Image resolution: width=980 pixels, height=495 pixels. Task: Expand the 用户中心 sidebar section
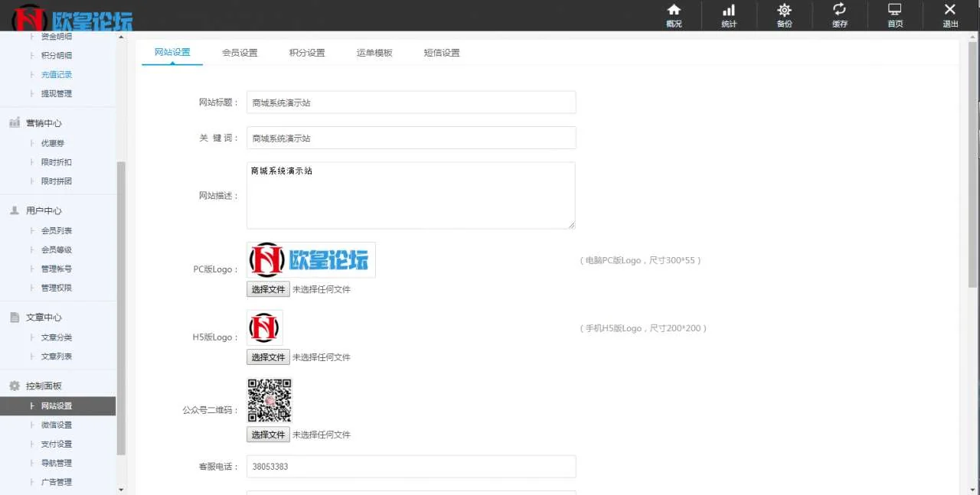pyautogui.click(x=44, y=210)
